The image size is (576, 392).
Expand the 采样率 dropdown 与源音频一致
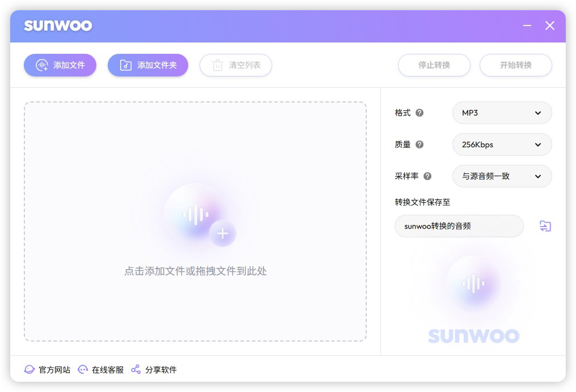tap(502, 176)
